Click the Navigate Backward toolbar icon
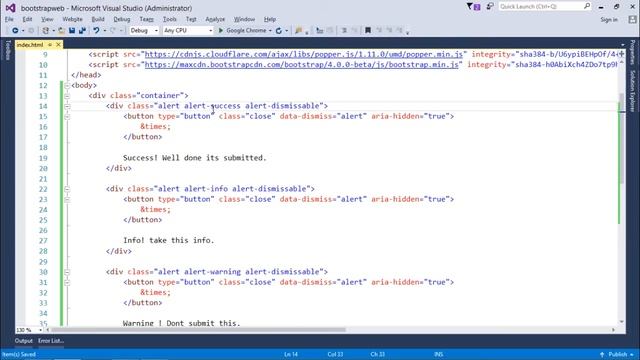 [15, 31]
